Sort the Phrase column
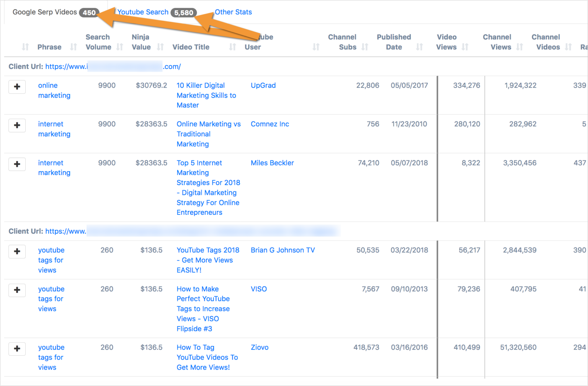588x386 pixels. pyautogui.click(x=73, y=47)
